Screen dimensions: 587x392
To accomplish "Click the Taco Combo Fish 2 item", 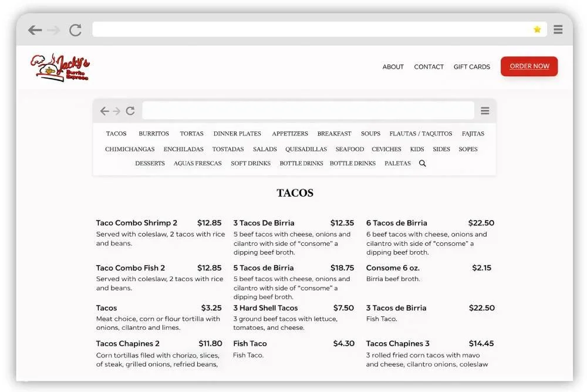I will point(130,268).
